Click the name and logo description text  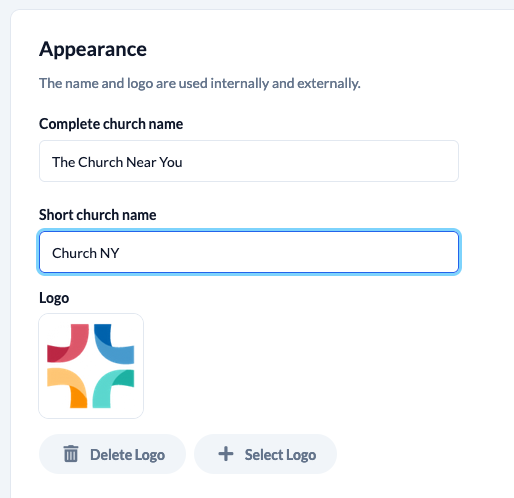pyautogui.click(x=200, y=83)
